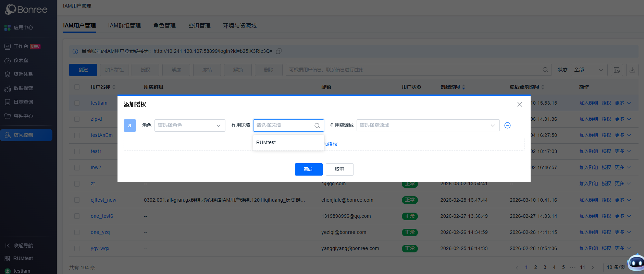The height and width of the screenshot is (274, 644).
Task: Expand 更多 in one_yzq row
Action: pyautogui.click(x=623, y=232)
